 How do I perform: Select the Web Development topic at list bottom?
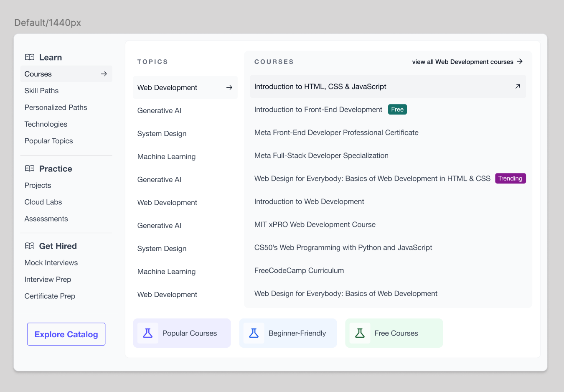click(168, 294)
